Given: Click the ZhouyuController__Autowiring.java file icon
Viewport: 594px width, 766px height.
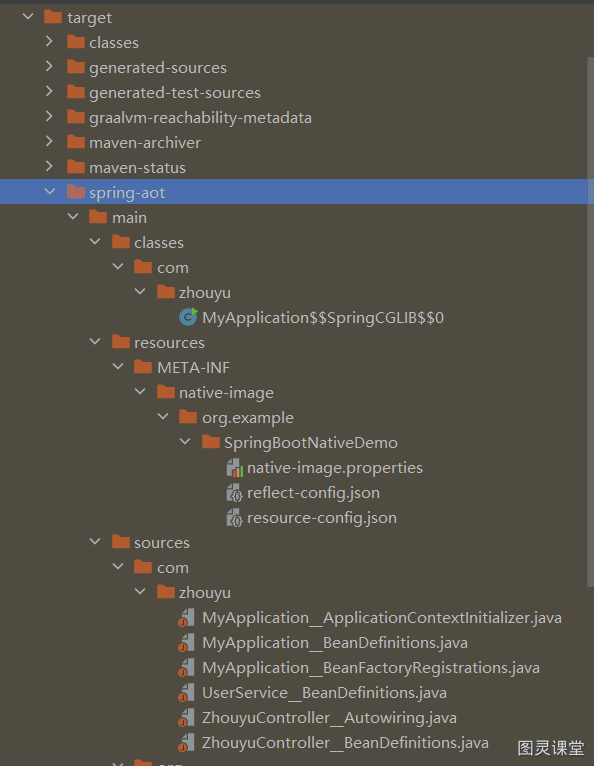Looking at the screenshot, I should (x=186, y=718).
